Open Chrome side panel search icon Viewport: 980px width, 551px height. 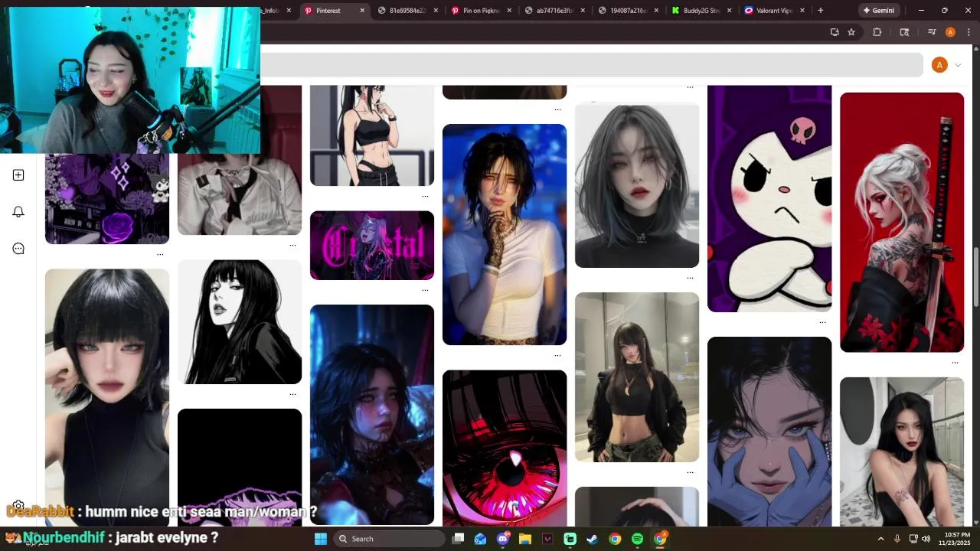904,32
